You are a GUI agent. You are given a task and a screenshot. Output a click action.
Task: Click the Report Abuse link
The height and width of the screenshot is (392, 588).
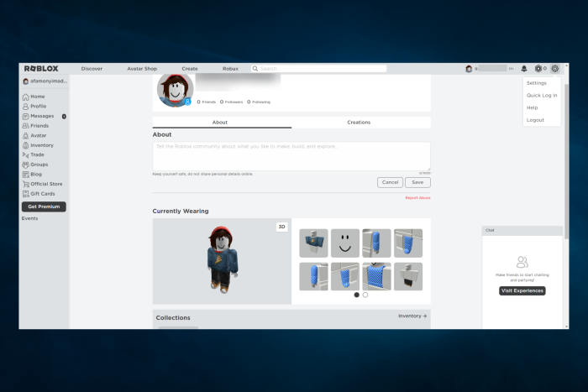click(417, 198)
